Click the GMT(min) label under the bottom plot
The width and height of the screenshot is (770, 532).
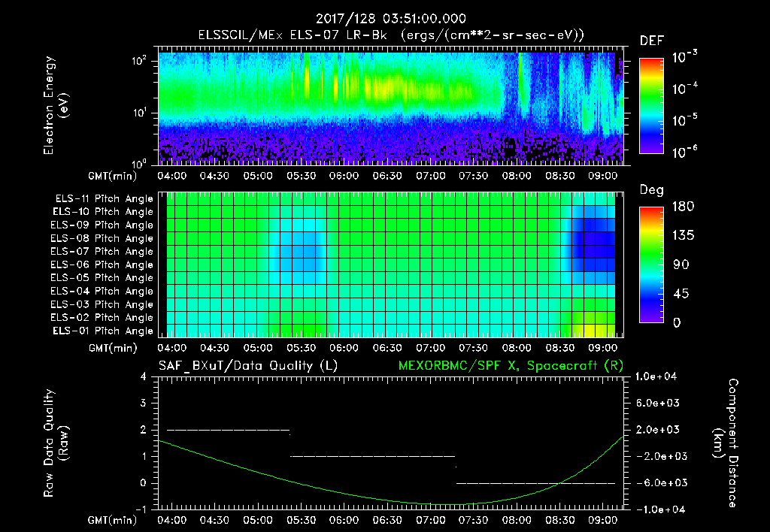click(113, 520)
